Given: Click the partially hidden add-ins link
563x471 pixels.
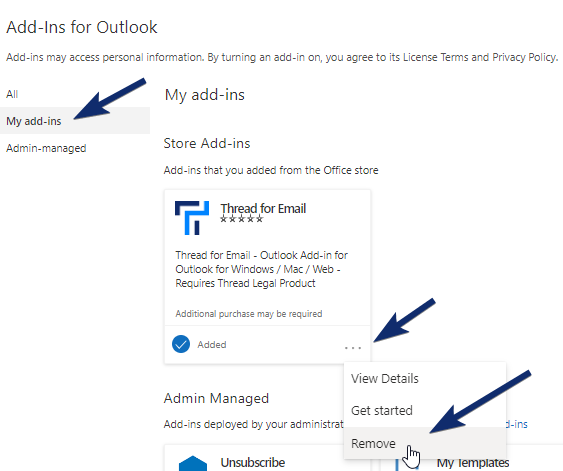Looking at the screenshot, I should tap(516, 424).
